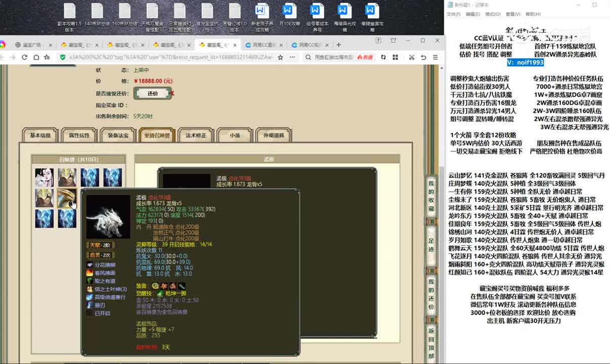Screen dimensions: 610x364
Task: Click the 高级倍道兼行 skill icon
Action: tap(90, 297)
